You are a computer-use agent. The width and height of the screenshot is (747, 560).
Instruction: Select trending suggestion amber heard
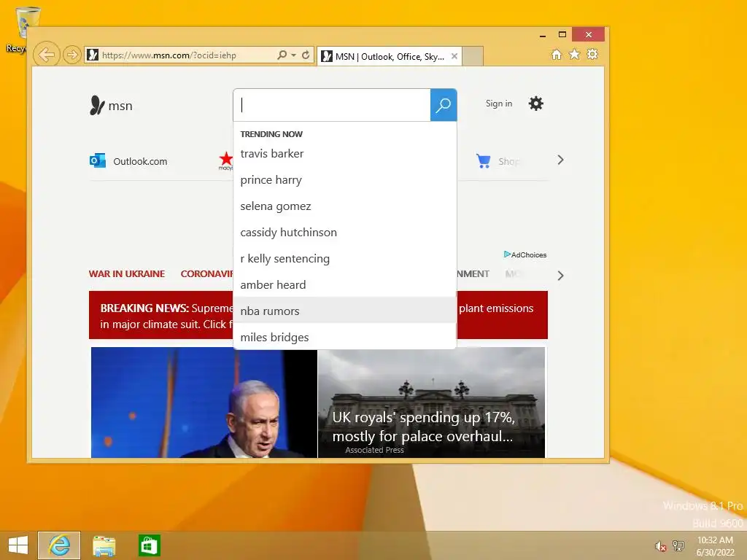point(345,284)
